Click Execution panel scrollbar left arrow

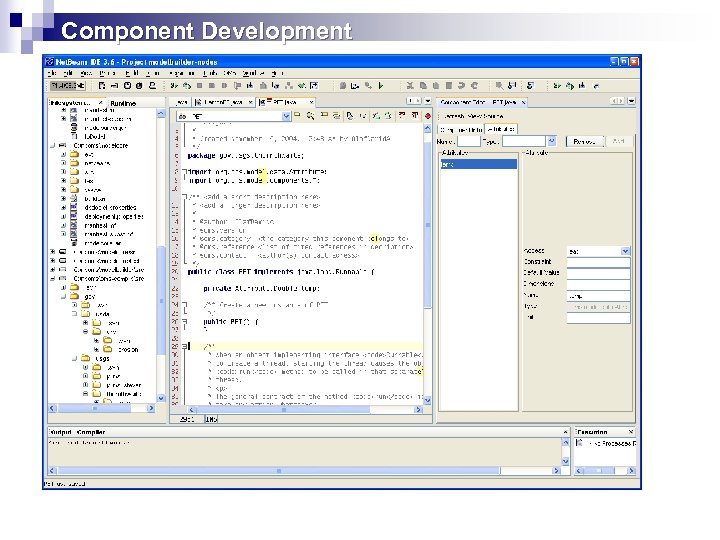[x=579, y=471]
